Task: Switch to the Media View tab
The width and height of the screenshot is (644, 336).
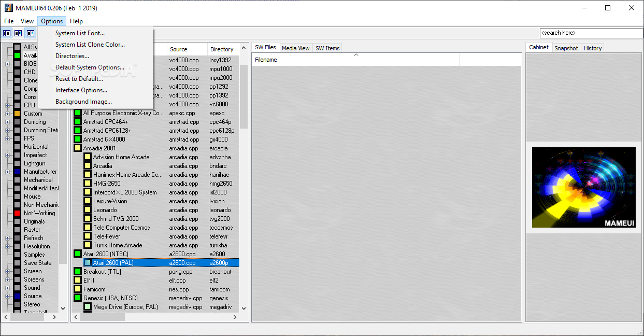Action: pos(296,48)
